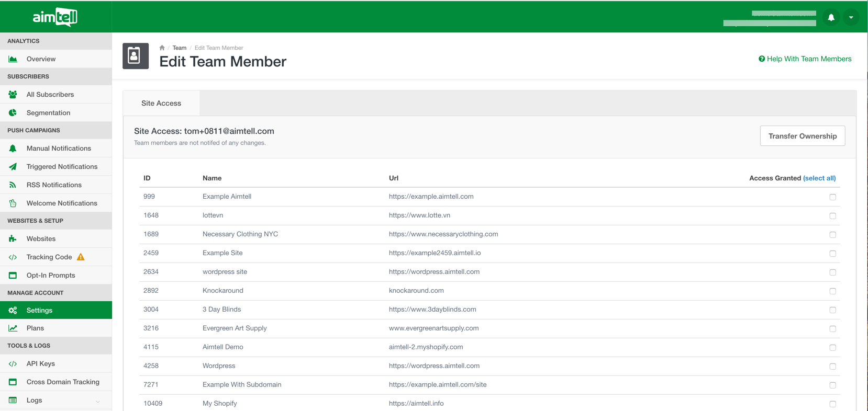Click the Websites puzzle piece icon
The width and height of the screenshot is (868, 411).
point(13,239)
